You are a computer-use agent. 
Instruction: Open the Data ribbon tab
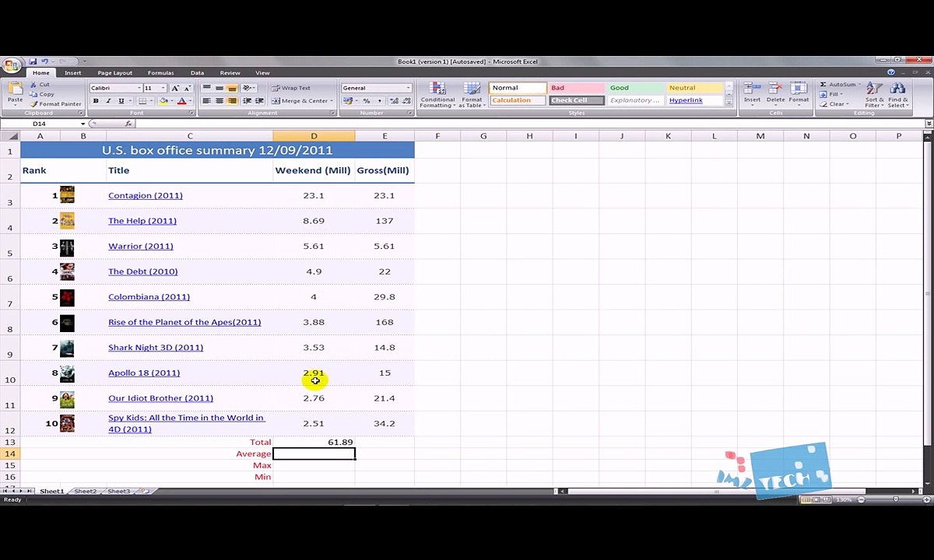(197, 73)
